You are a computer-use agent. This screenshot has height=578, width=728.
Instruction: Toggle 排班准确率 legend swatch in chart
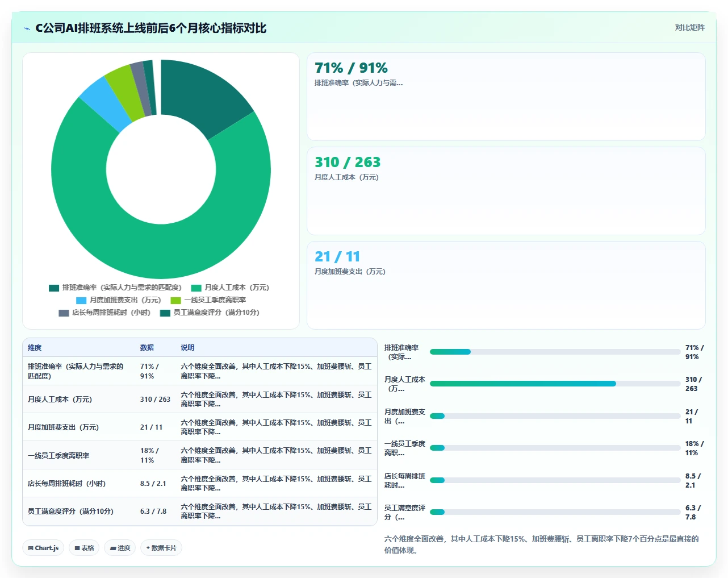(x=54, y=288)
